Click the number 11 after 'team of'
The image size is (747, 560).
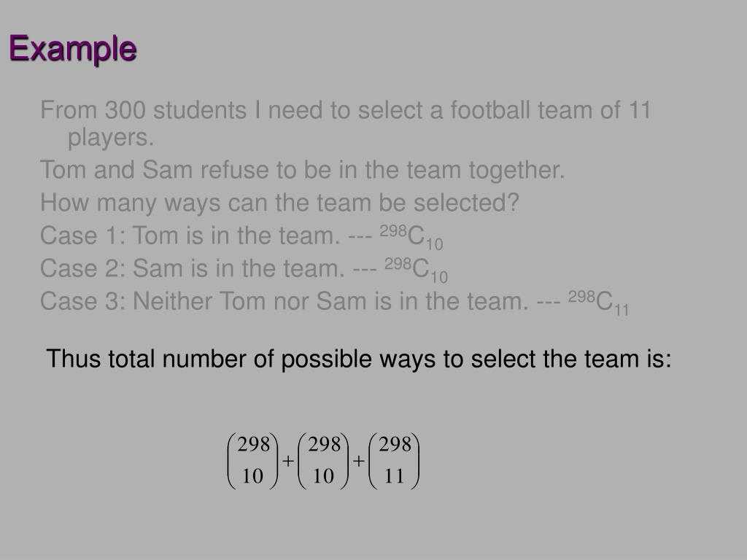tap(640, 111)
